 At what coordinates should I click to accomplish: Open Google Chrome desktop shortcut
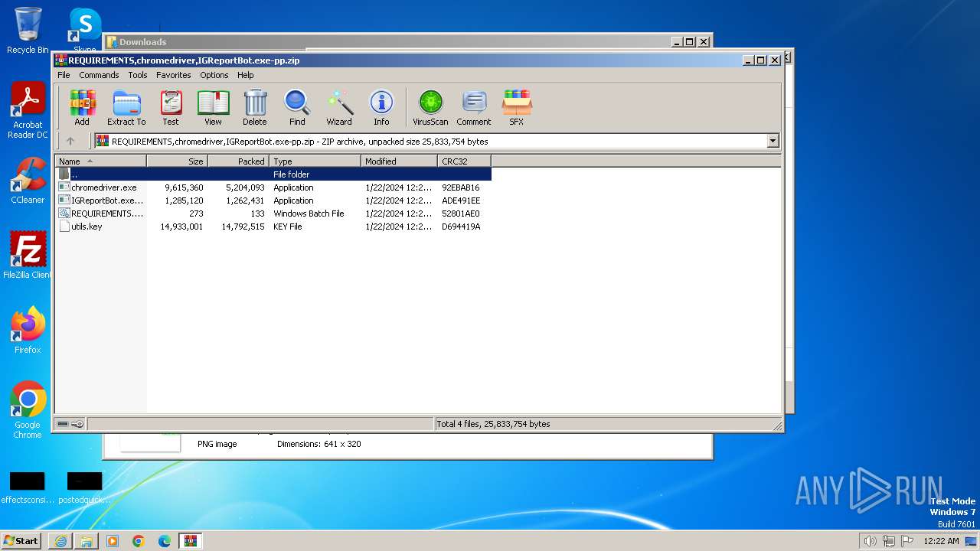click(28, 410)
